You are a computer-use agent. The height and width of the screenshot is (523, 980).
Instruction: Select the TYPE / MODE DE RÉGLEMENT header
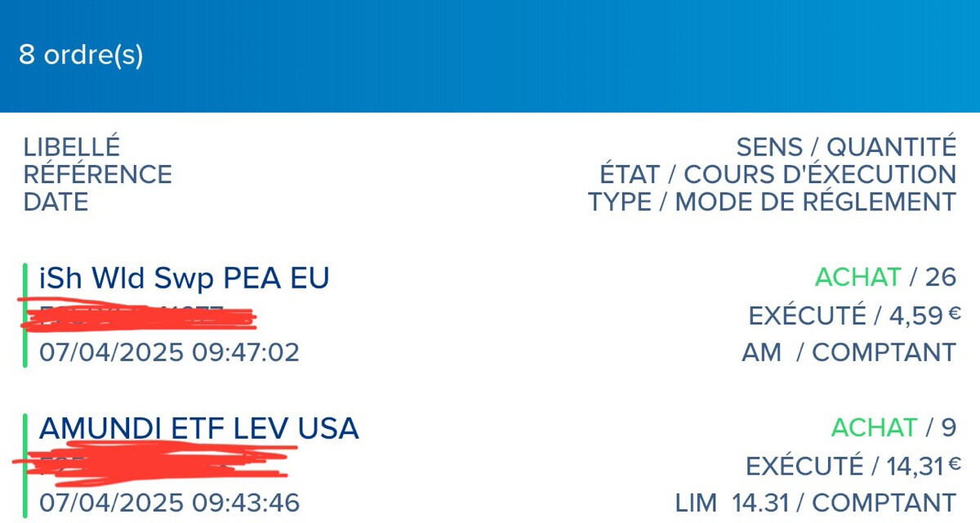tap(771, 201)
